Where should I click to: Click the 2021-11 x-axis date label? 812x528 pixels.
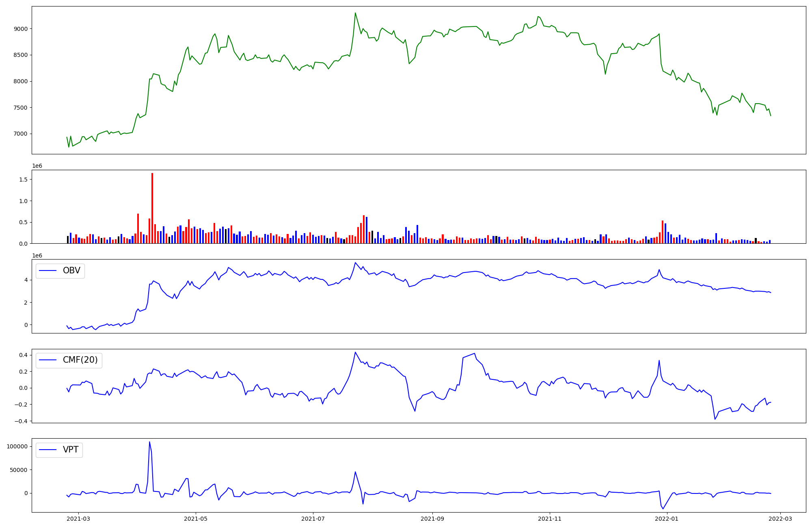click(x=550, y=519)
